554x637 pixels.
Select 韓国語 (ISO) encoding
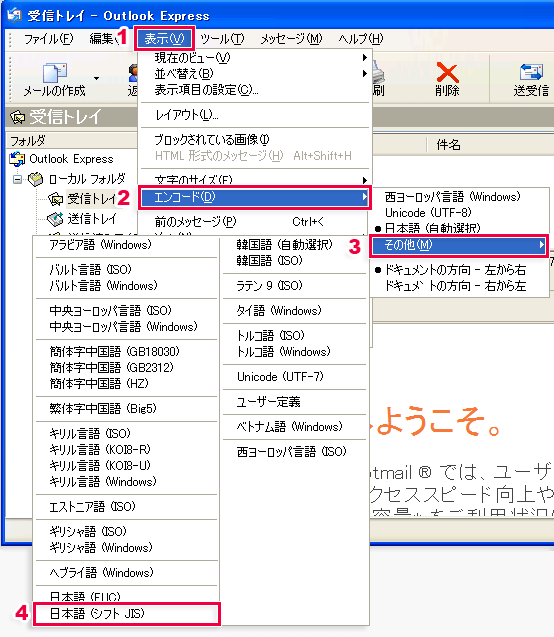pyautogui.click(x=294, y=260)
